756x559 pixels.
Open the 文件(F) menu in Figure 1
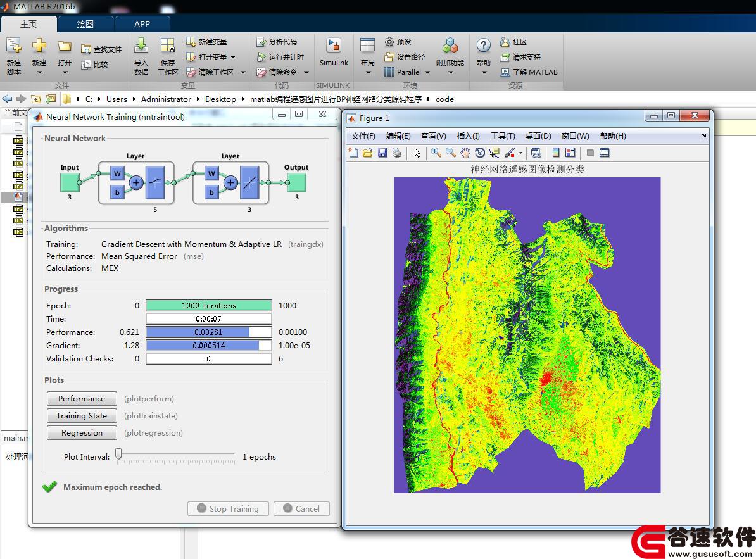(363, 136)
